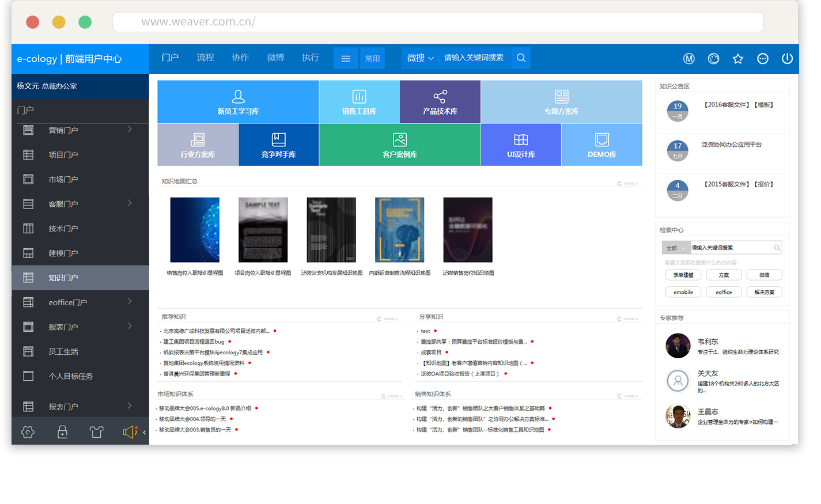Click the browser address bar
This screenshot has width=821, height=504.
click(x=438, y=22)
